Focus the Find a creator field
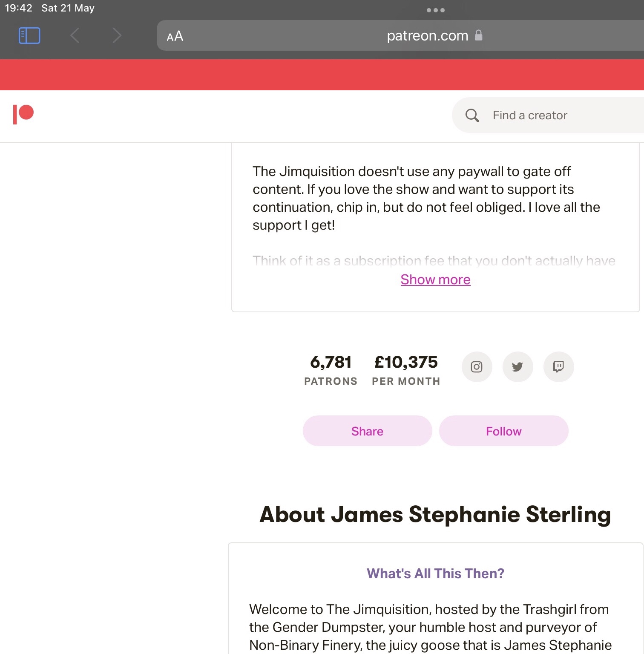 (548, 115)
